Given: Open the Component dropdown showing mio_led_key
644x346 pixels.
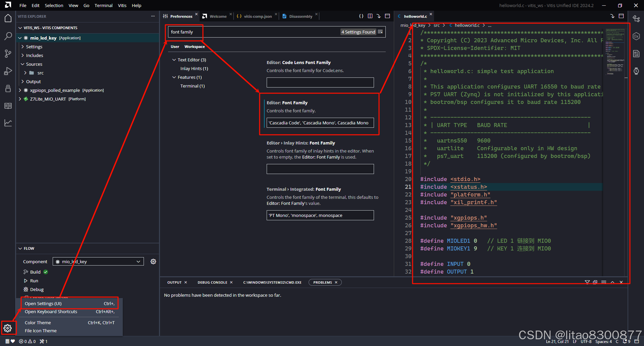Looking at the screenshot, I should tap(98, 262).
